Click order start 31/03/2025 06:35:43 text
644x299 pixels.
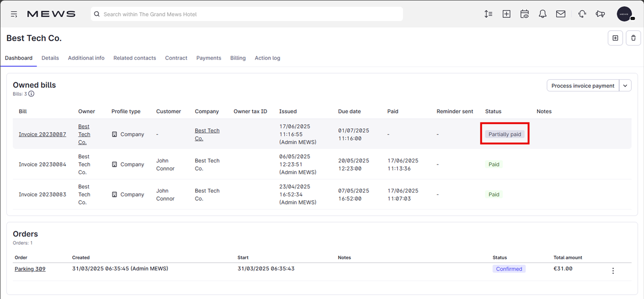266,269
